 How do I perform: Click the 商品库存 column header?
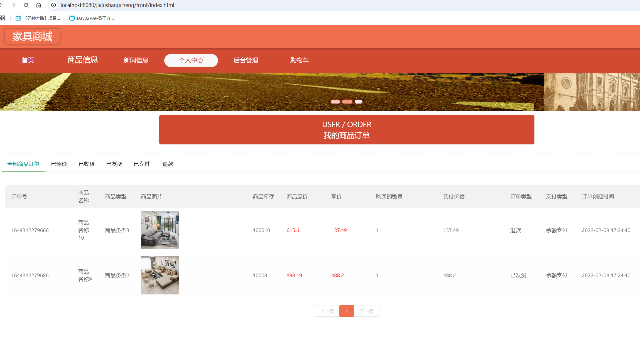tap(264, 196)
